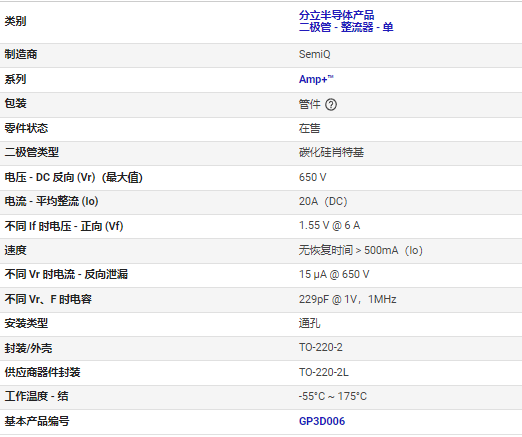Select the 15 µA @ 650 V leakage value
Image resolution: width=522 pixels, height=437 pixels.
click(334, 274)
